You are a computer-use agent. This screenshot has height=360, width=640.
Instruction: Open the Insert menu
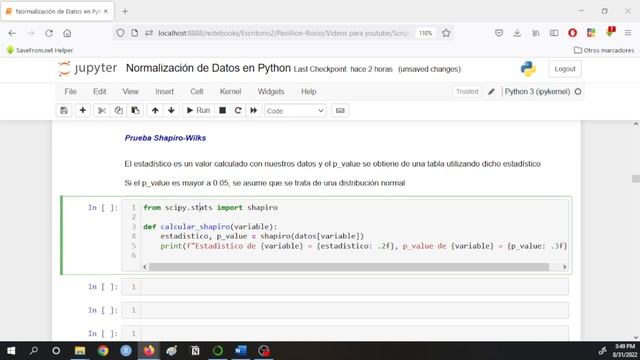pyautogui.click(x=164, y=91)
